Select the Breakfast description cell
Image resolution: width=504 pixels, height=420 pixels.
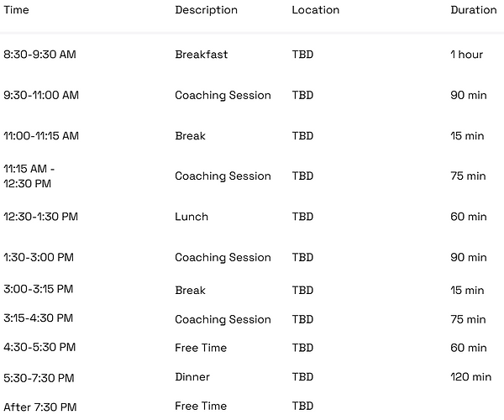click(x=201, y=55)
